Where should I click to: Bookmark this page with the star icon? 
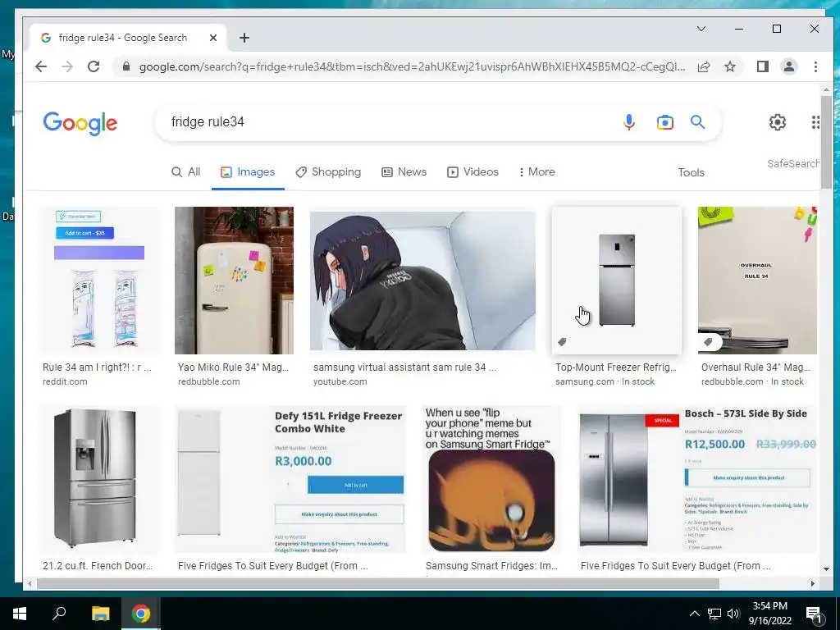tap(729, 66)
